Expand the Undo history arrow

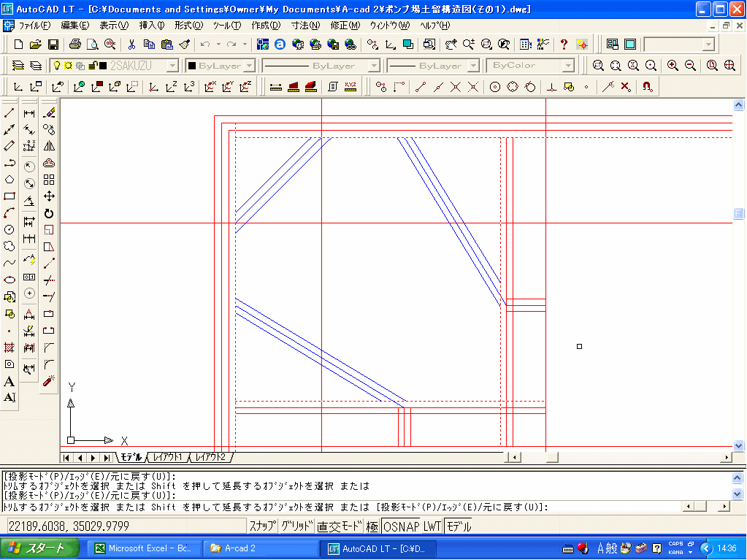(x=218, y=45)
